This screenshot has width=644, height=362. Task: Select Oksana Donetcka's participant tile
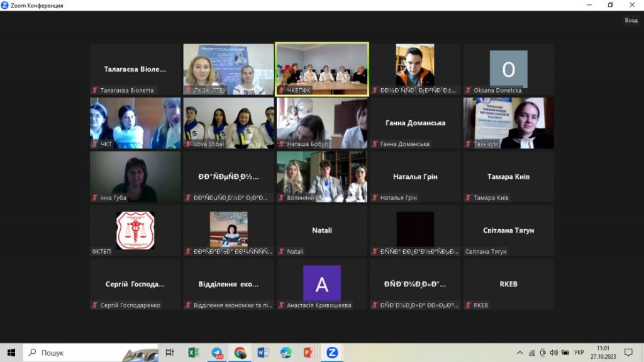508,69
